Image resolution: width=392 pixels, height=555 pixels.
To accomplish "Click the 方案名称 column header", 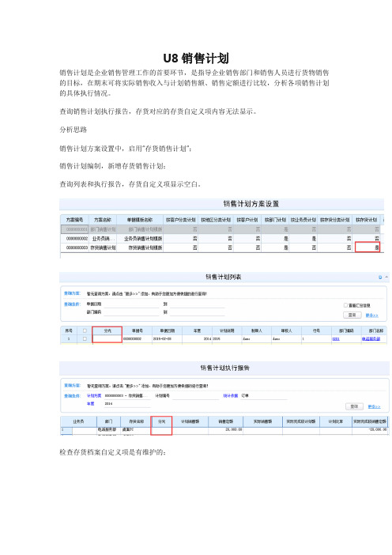I will pos(103,220).
